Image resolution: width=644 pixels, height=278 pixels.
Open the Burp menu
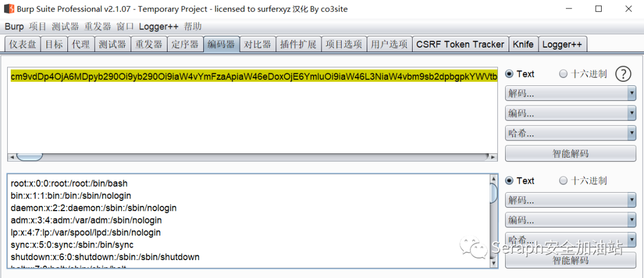coord(14,27)
